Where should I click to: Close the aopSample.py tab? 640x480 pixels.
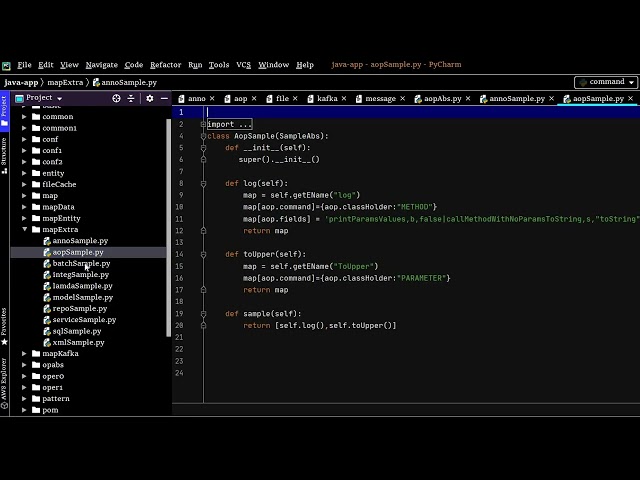tap(630, 98)
